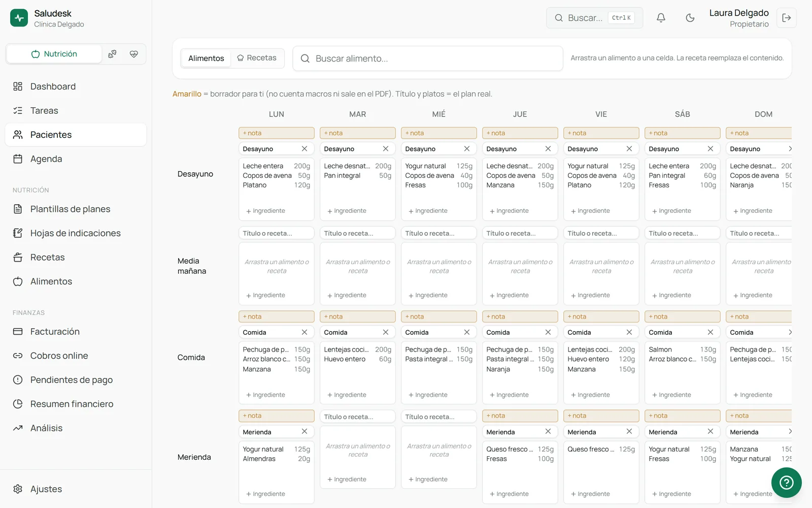Clear Friday Merienda title
Image resolution: width=812 pixels, height=508 pixels.
click(x=629, y=431)
